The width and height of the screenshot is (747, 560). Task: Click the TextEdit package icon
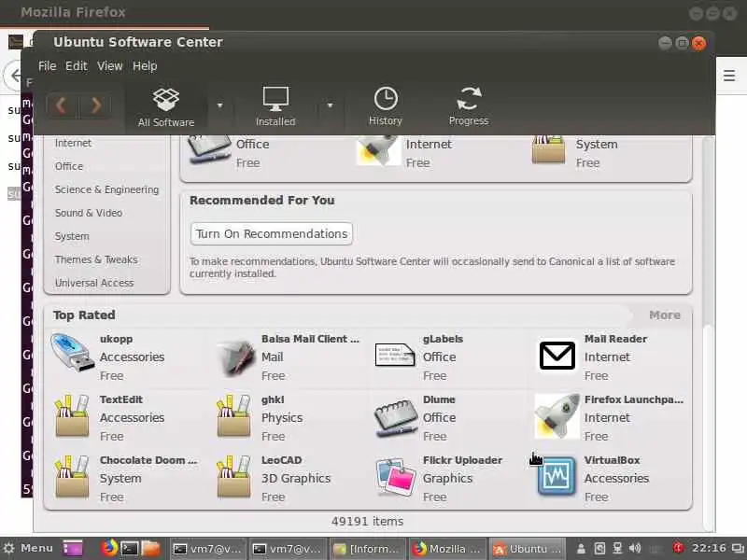(x=72, y=416)
